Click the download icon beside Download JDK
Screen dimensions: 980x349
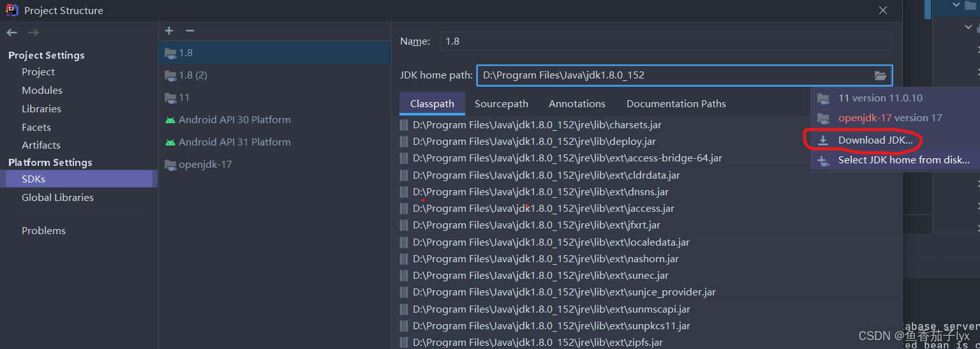pyautogui.click(x=823, y=140)
